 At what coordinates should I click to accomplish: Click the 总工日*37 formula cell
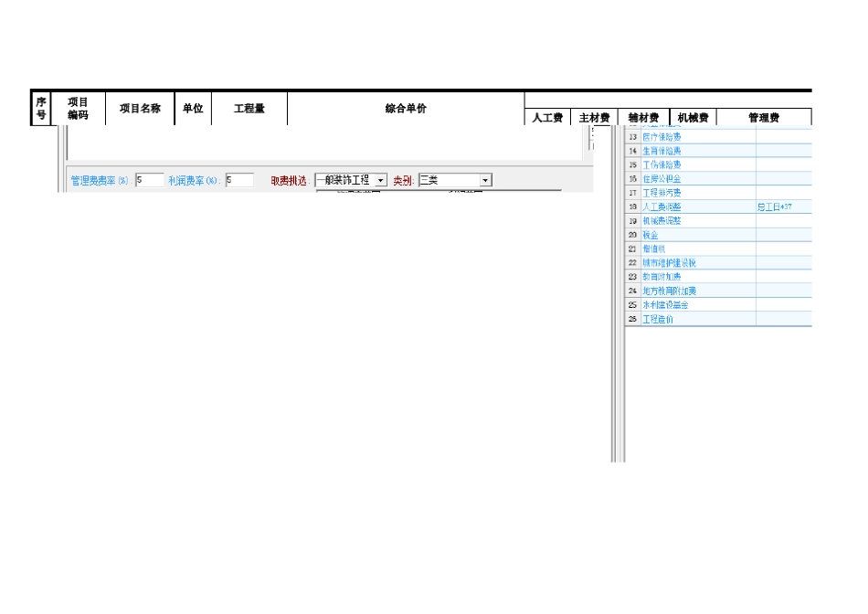(783, 206)
